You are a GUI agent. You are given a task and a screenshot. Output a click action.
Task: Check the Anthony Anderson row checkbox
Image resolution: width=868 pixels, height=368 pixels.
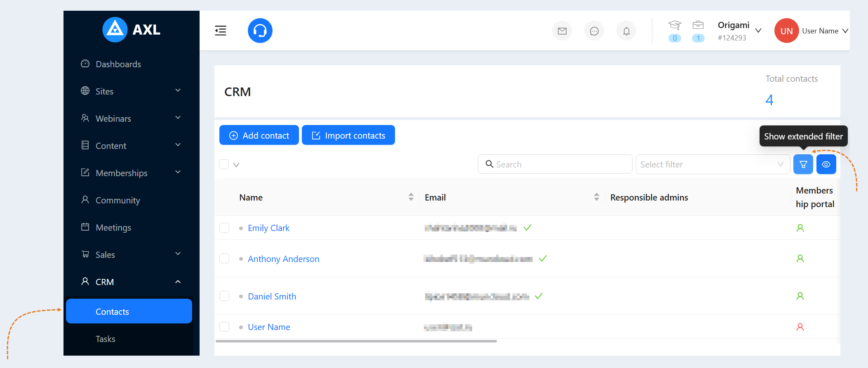(x=224, y=259)
